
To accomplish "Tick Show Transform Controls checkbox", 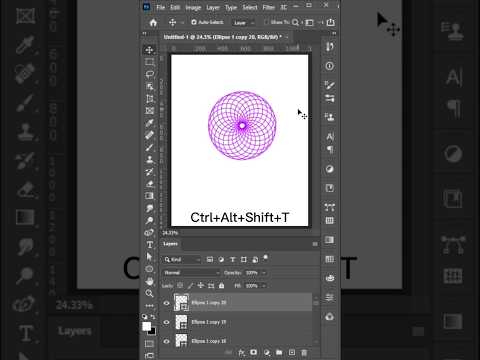I will tap(266, 22).
